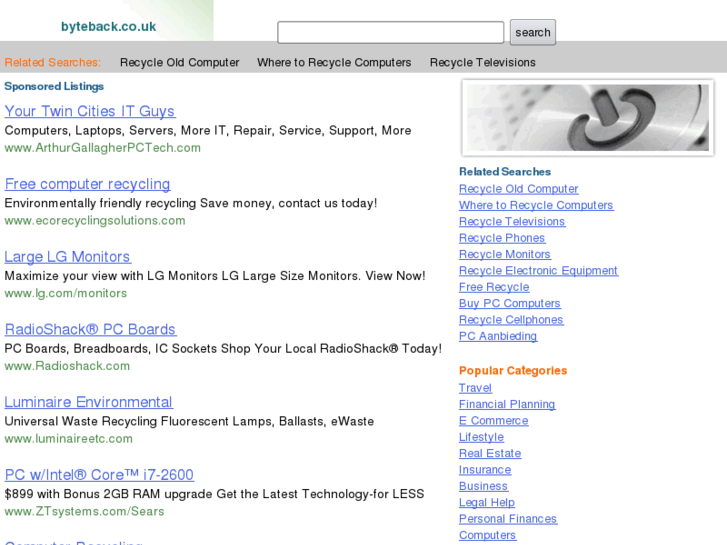Open the Free computer recycling listing
727x545 pixels.
(x=88, y=184)
